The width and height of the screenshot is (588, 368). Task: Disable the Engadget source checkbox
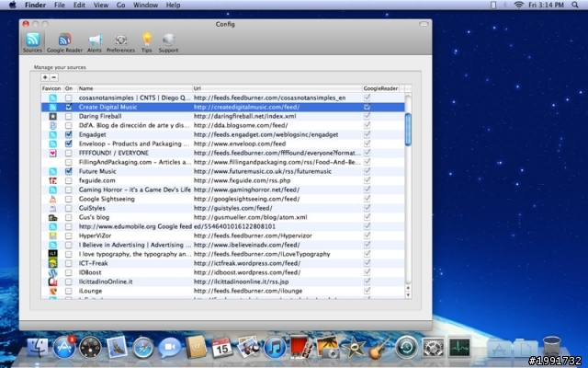[x=68, y=134]
